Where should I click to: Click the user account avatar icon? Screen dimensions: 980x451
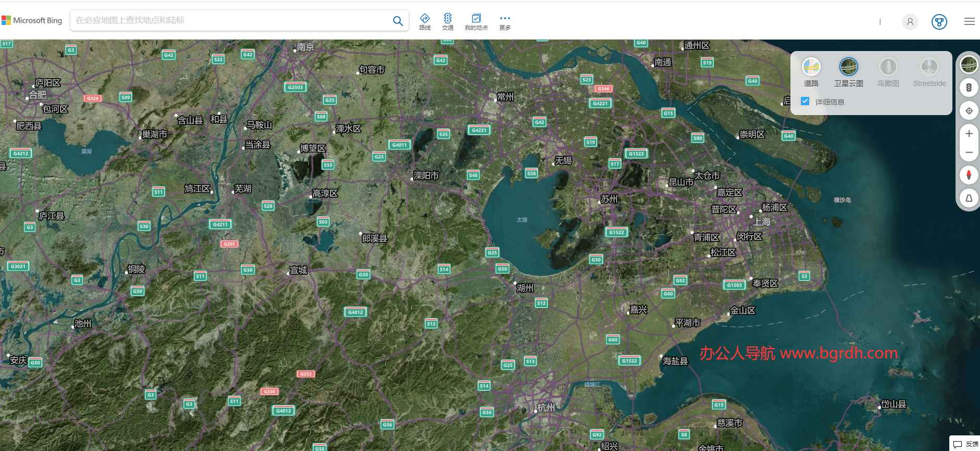click(910, 22)
